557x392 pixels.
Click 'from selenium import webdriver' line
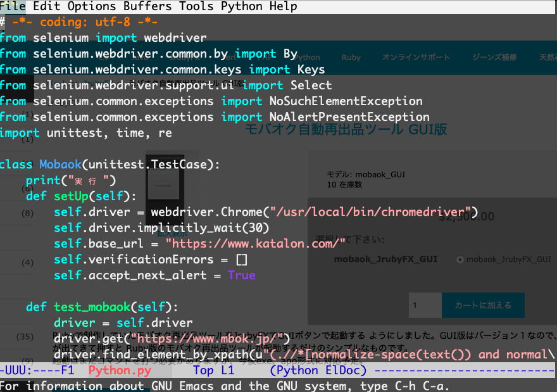tap(103, 37)
